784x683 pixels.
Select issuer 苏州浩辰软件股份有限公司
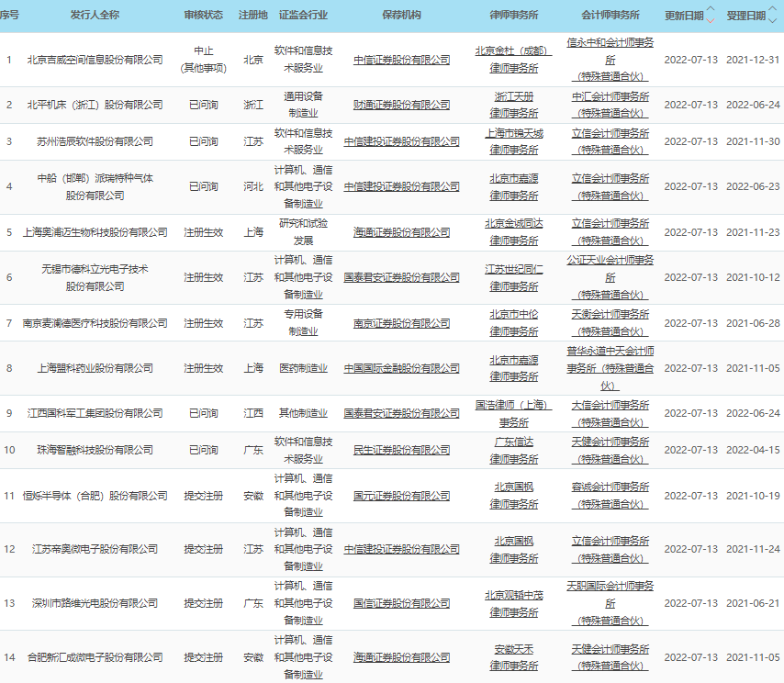coord(95,141)
